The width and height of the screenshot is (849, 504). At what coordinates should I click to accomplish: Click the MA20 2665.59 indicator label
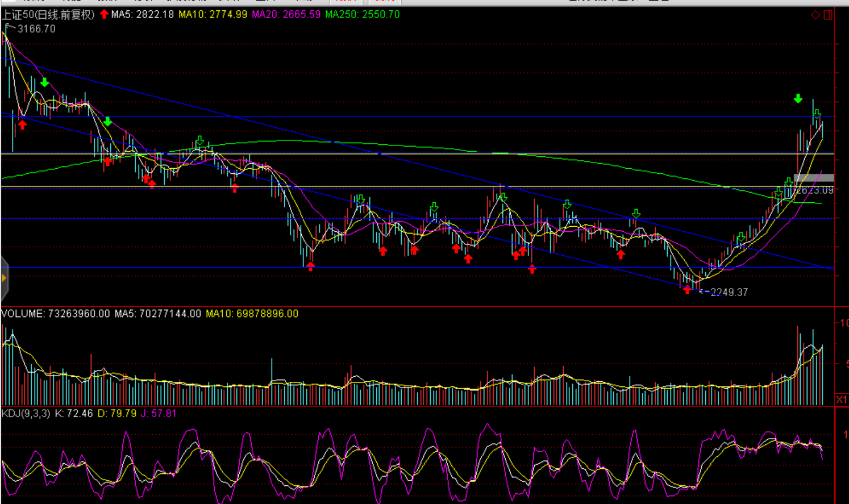pos(286,15)
